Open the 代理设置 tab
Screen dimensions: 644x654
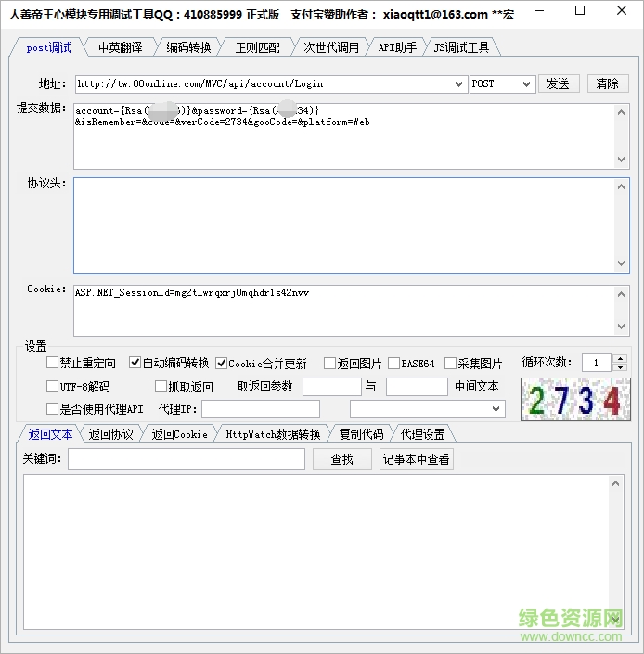click(422, 435)
